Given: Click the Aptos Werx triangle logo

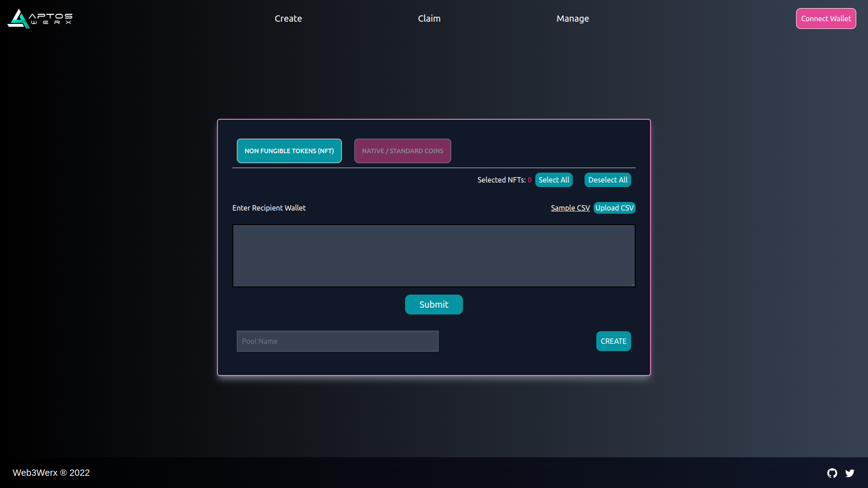Looking at the screenshot, I should coord(17,19).
